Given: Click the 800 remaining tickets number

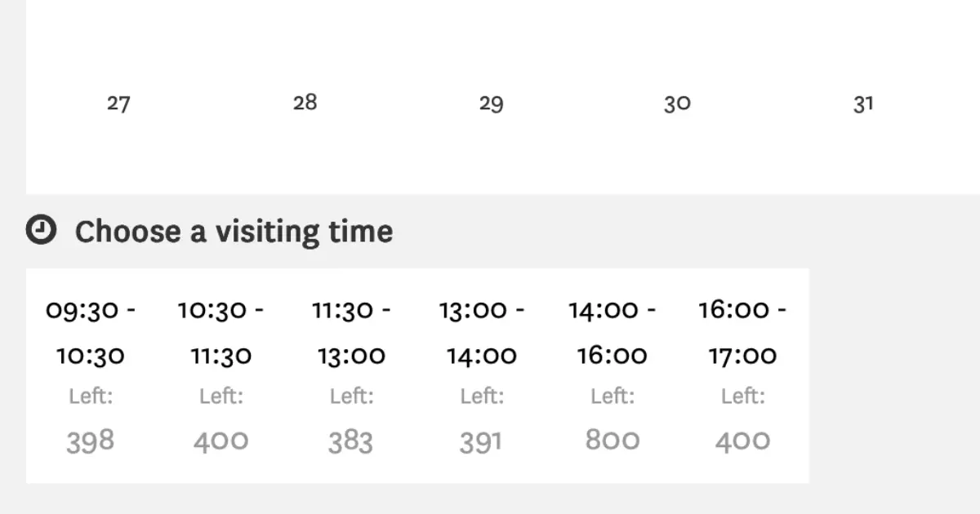Looking at the screenshot, I should pos(612,441).
